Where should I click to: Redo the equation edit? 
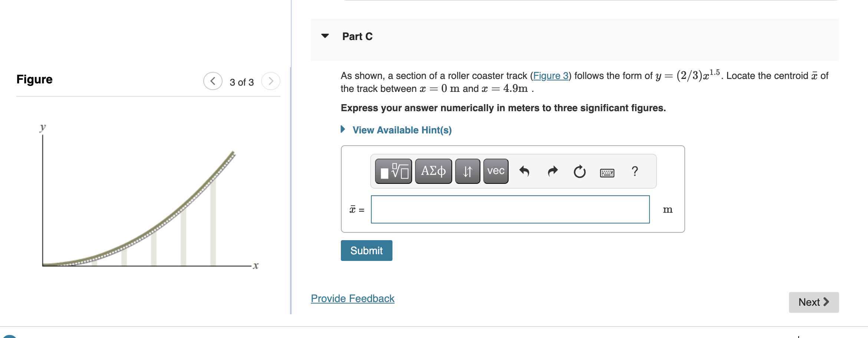click(552, 171)
